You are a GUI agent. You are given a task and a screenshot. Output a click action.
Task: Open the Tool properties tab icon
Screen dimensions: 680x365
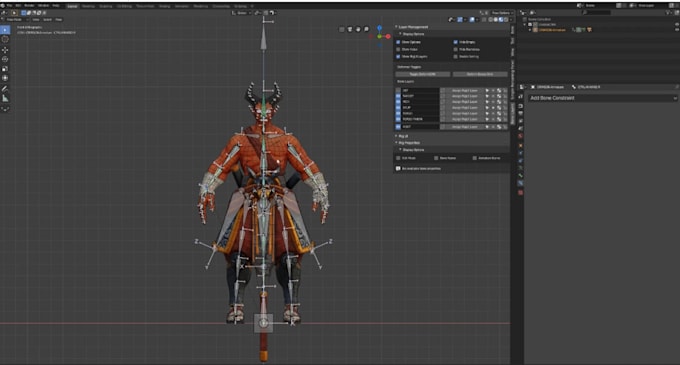point(520,96)
